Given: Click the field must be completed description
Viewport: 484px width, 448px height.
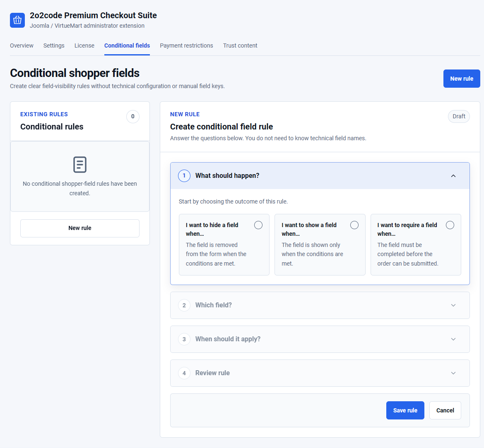Looking at the screenshot, I should pyautogui.click(x=407, y=254).
